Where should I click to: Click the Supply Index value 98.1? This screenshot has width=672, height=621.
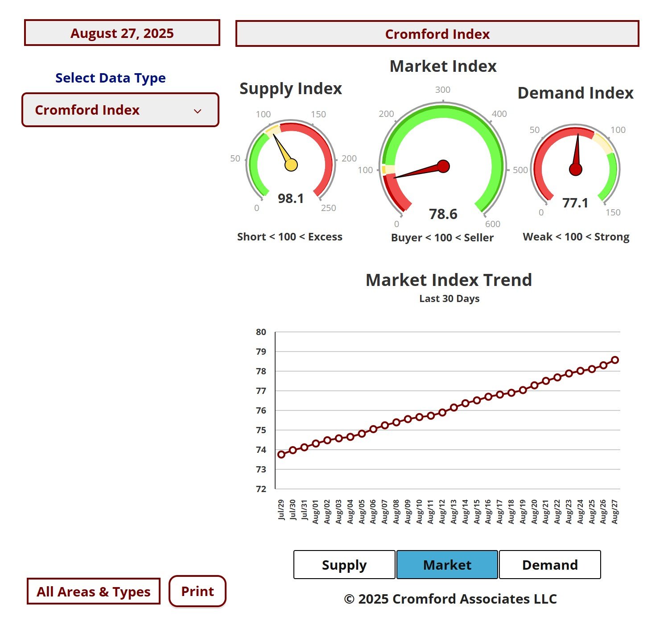(291, 199)
